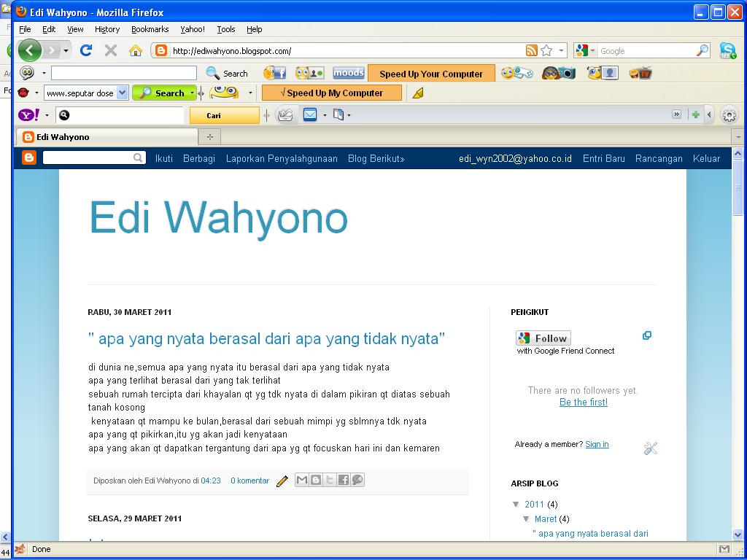Click the smiley TV toolbar icon
Image resolution: width=747 pixels, height=560 pixels.
(x=640, y=74)
